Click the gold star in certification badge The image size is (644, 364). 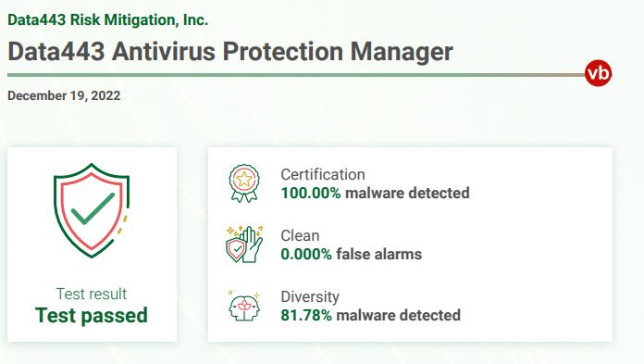(244, 179)
